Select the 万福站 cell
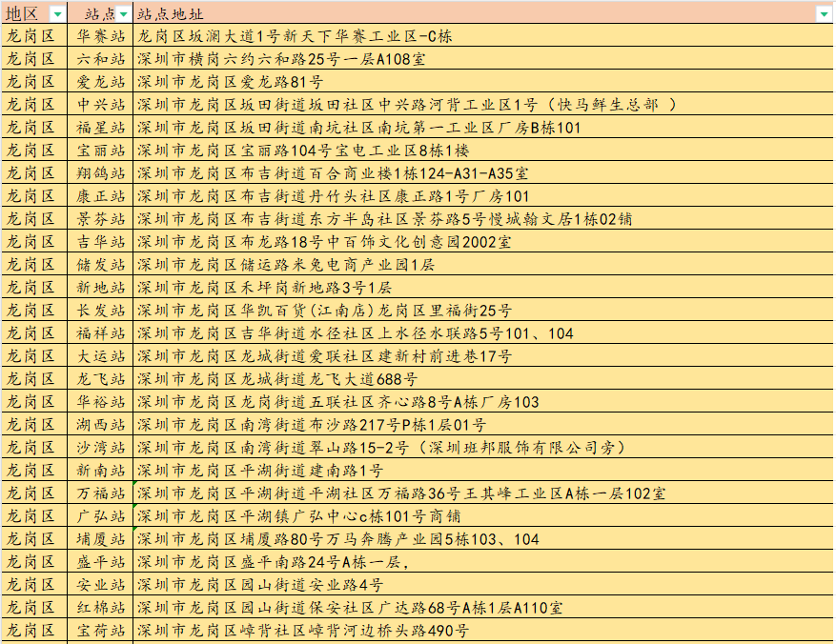The height and width of the screenshot is (644, 836). [100, 493]
